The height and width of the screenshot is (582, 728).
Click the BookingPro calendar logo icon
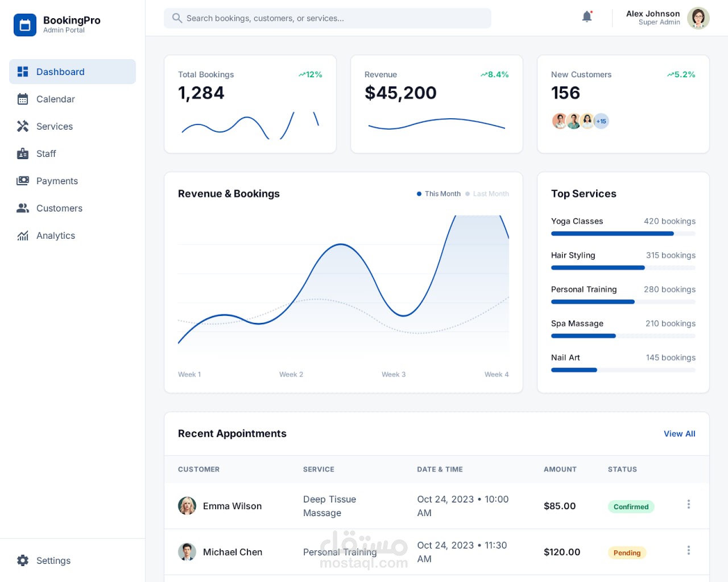25,25
